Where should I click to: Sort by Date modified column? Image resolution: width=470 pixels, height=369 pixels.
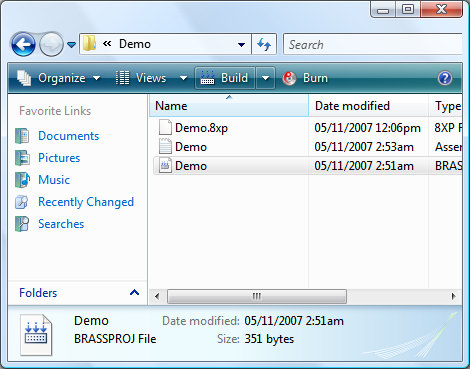368,106
